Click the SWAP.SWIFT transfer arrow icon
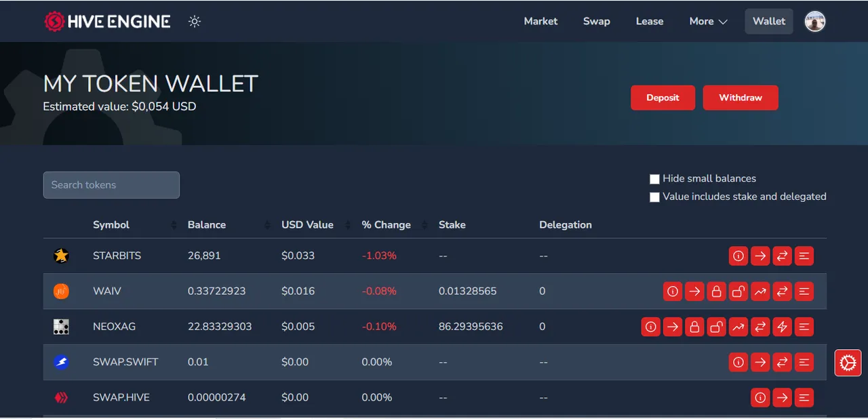 click(760, 362)
